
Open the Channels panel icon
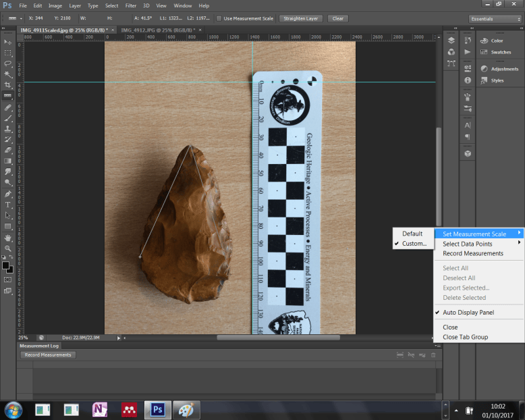(x=451, y=52)
